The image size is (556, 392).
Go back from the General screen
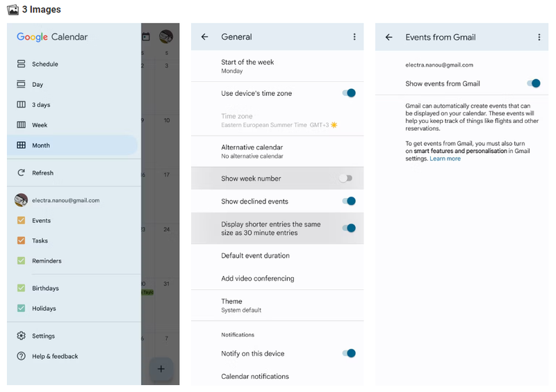[x=204, y=37]
